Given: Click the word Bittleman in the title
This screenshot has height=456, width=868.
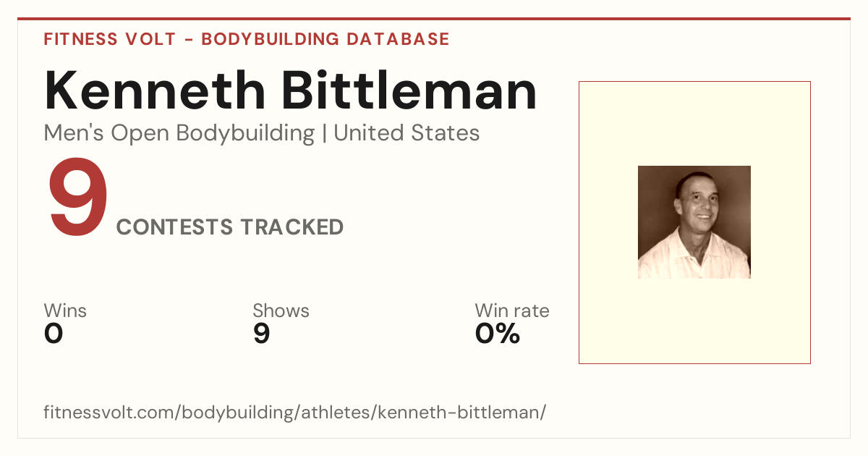Looking at the screenshot, I should (x=409, y=90).
